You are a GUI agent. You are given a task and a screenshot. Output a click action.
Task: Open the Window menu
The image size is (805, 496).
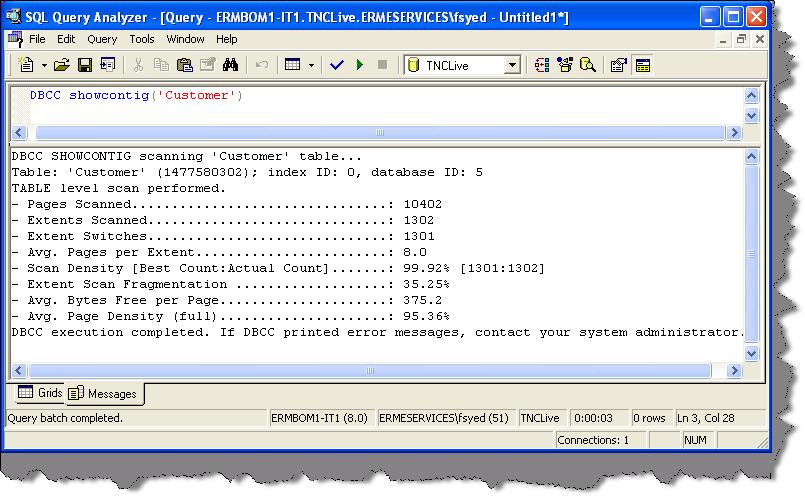(185, 40)
